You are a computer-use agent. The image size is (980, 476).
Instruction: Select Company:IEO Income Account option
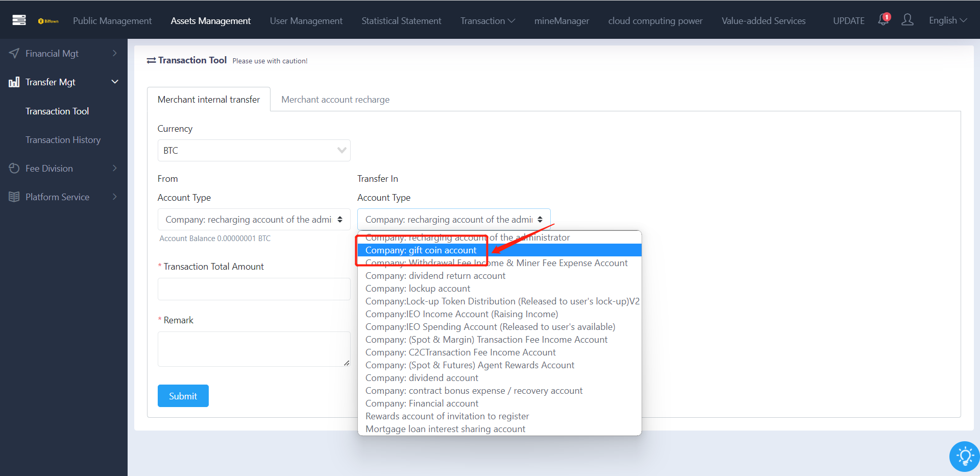(500, 314)
